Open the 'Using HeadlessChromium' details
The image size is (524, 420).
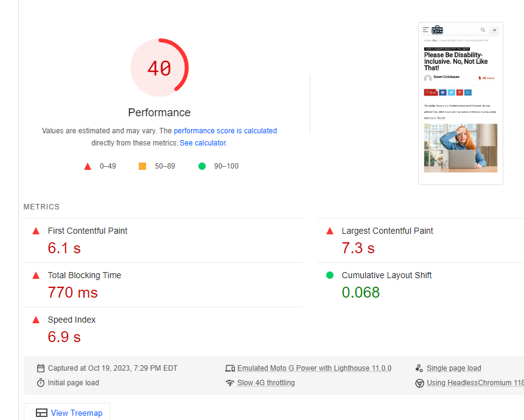pyautogui.click(x=475, y=383)
